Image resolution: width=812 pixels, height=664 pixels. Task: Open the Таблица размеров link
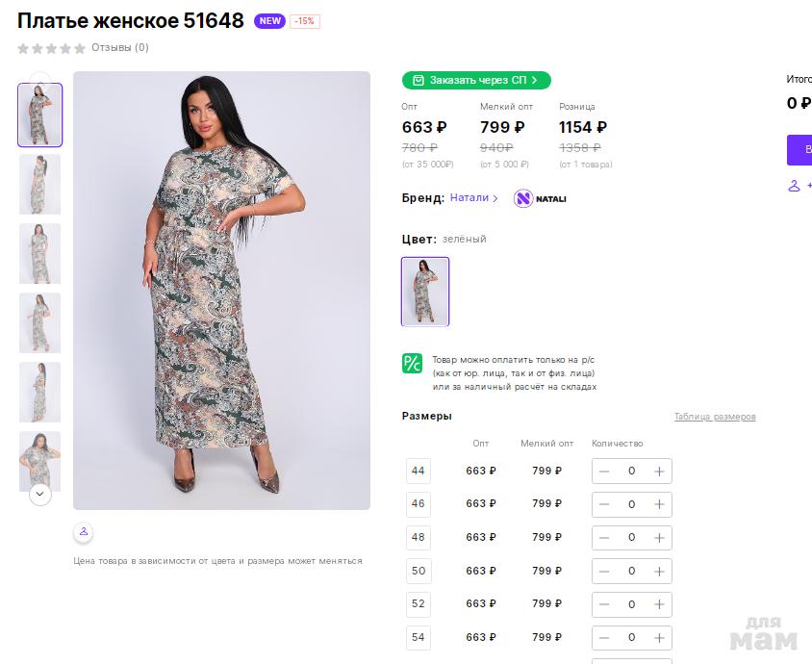[x=715, y=417]
